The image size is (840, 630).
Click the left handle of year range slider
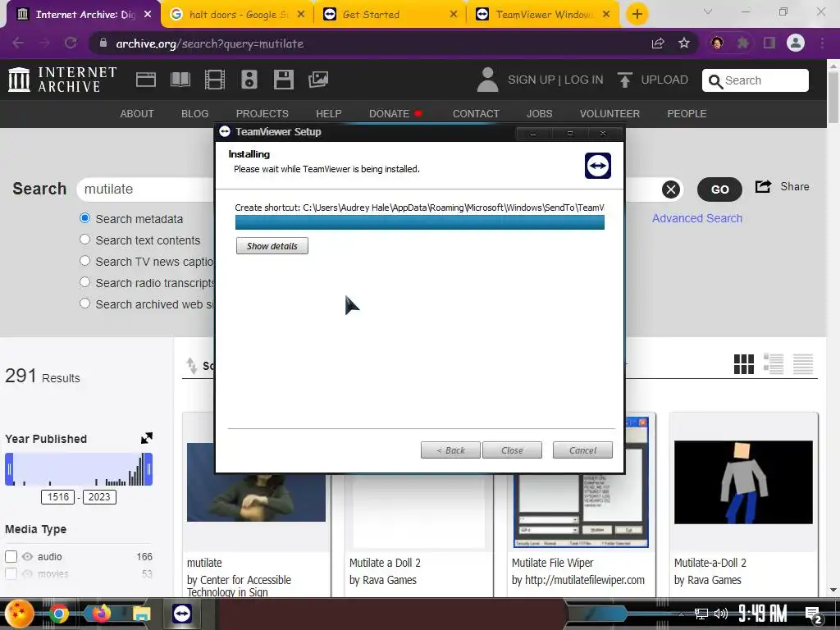pyautogui.click(x=9, y=469)
